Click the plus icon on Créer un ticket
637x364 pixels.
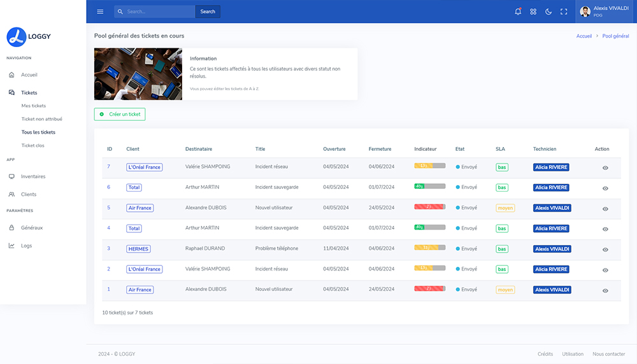tap(101, 114)
